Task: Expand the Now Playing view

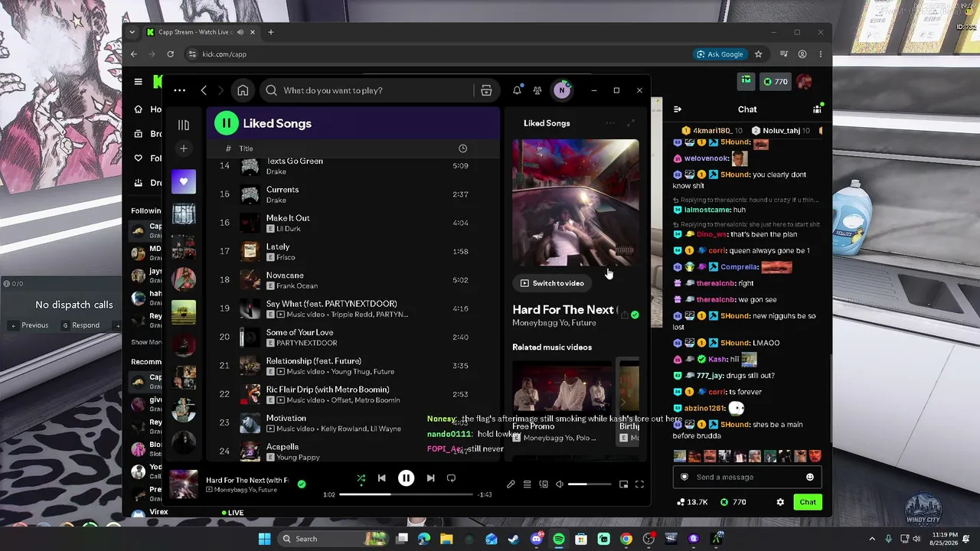Action: coord(631,123)
